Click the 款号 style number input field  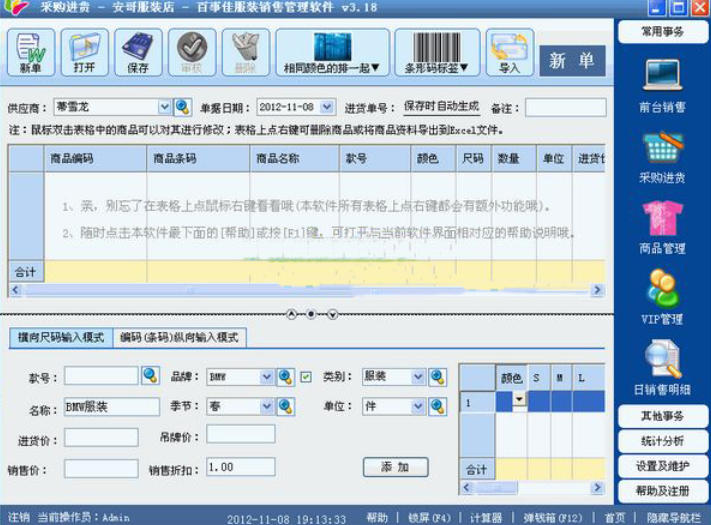click(101, 376)
